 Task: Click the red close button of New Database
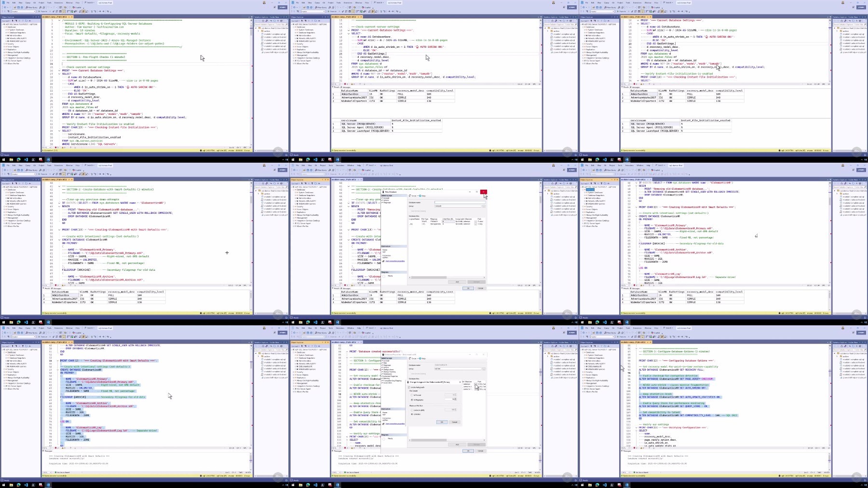pos(484,192)
